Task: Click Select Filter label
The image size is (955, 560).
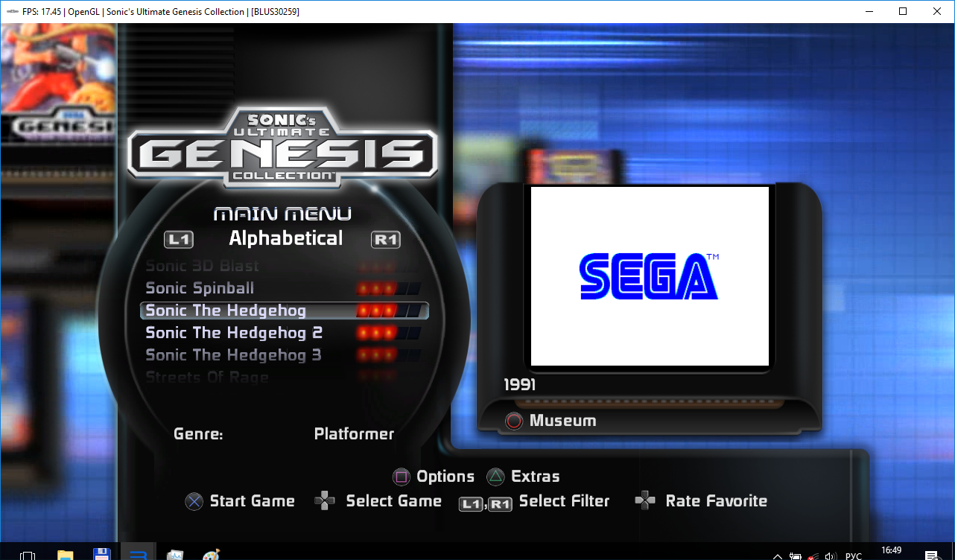Action: pos(564,501)
